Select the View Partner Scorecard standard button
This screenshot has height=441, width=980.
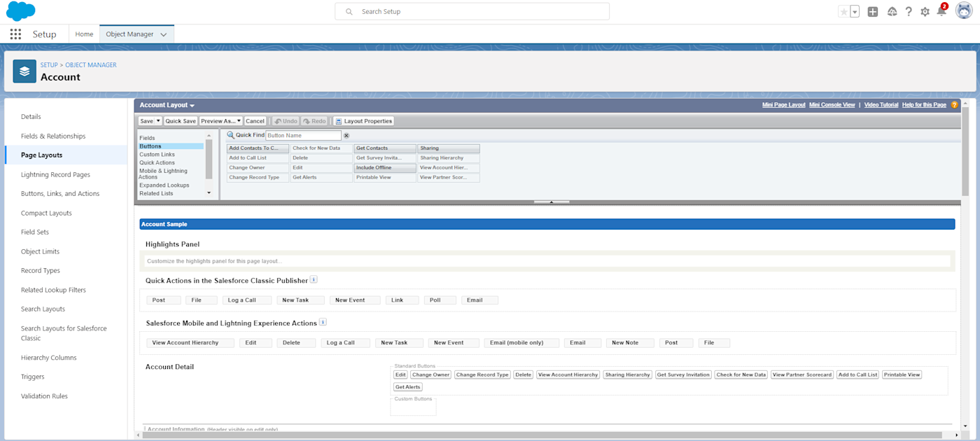point(802,375)
